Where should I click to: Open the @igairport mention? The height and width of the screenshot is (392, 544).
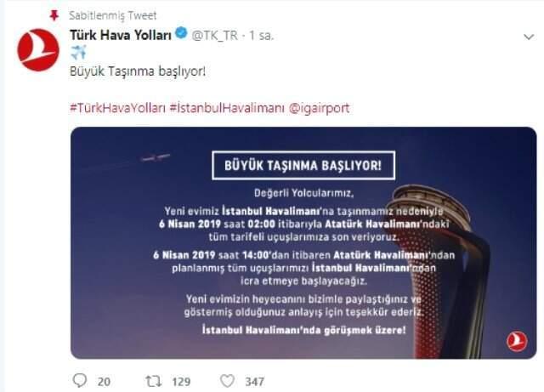[x=319, y=108]
